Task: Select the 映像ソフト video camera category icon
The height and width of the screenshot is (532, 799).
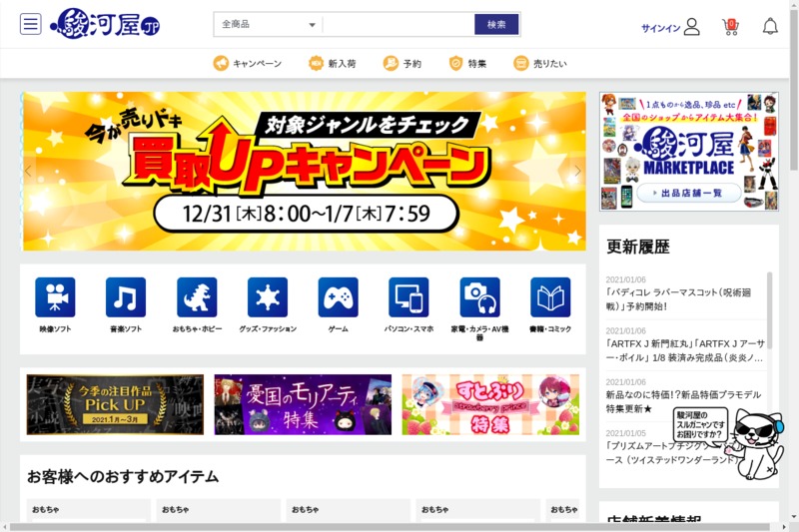Action: point(55,297)
